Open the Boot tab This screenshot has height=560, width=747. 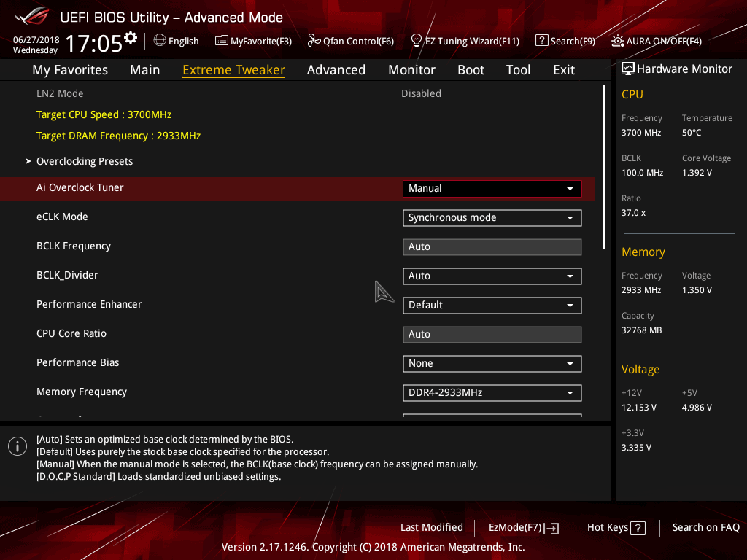tap(471, 70)
